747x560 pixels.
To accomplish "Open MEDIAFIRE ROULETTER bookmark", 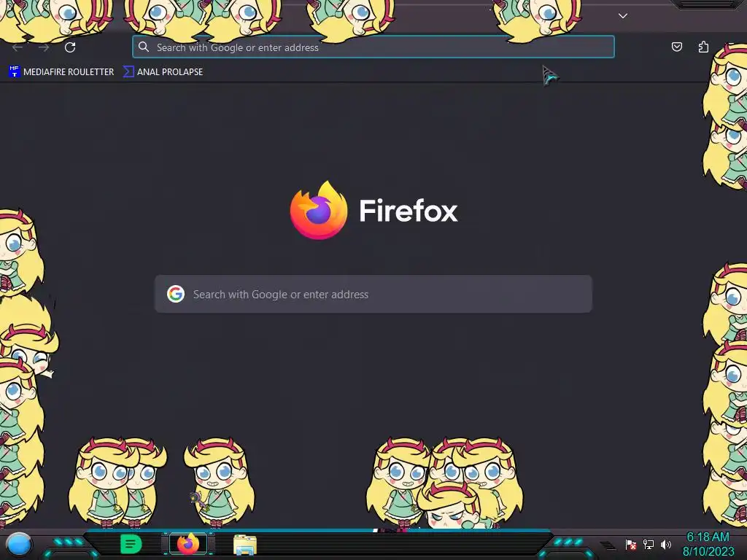I will [x=61, y=72].
